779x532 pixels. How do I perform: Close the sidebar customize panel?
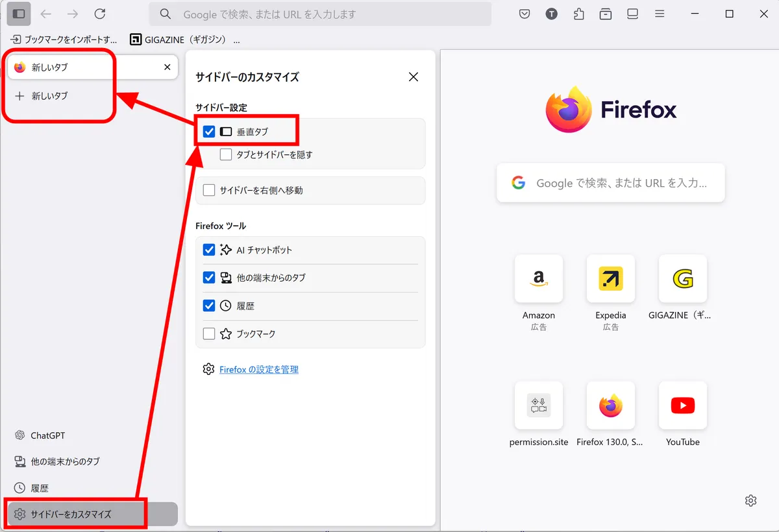pos(414,77)
